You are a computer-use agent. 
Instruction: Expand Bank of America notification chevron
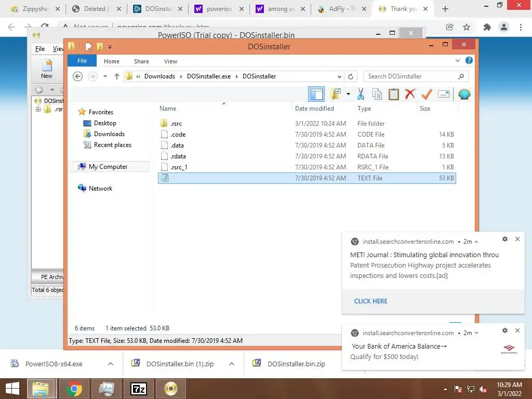pyautogui.click(x=476, y=333)
